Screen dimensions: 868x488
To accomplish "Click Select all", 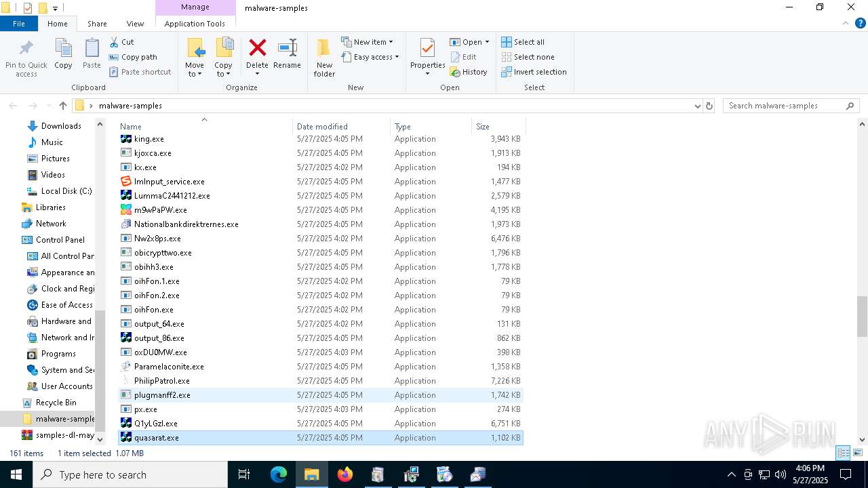I will (523, 42).
